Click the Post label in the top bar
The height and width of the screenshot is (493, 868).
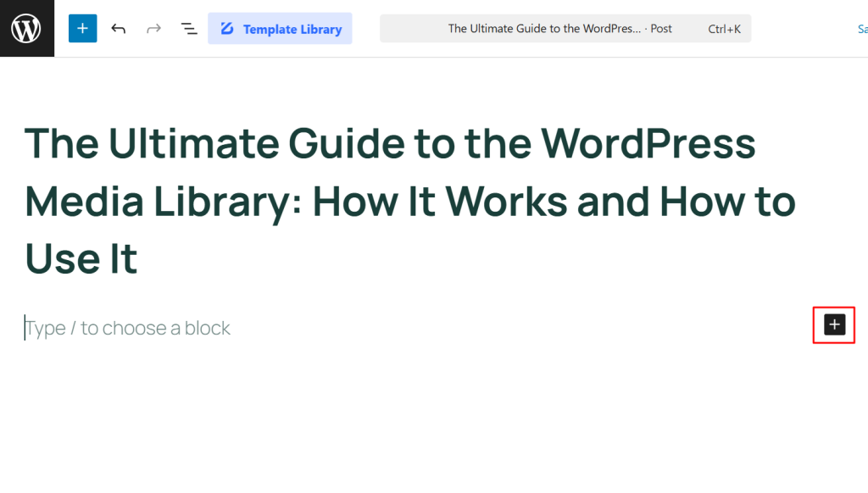tap(661, 28)
